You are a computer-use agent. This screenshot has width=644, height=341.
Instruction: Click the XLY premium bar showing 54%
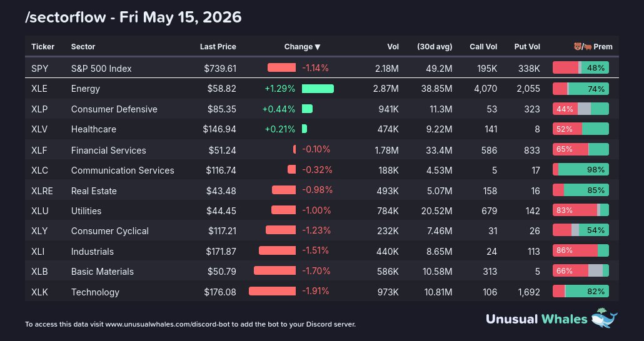[x=581, y=230]
